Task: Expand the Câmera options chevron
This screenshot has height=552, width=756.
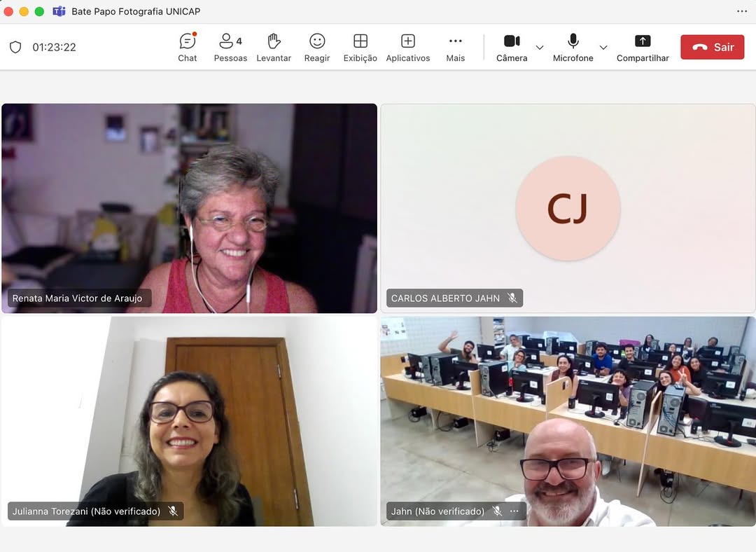Action: click(x=540, y=48)
